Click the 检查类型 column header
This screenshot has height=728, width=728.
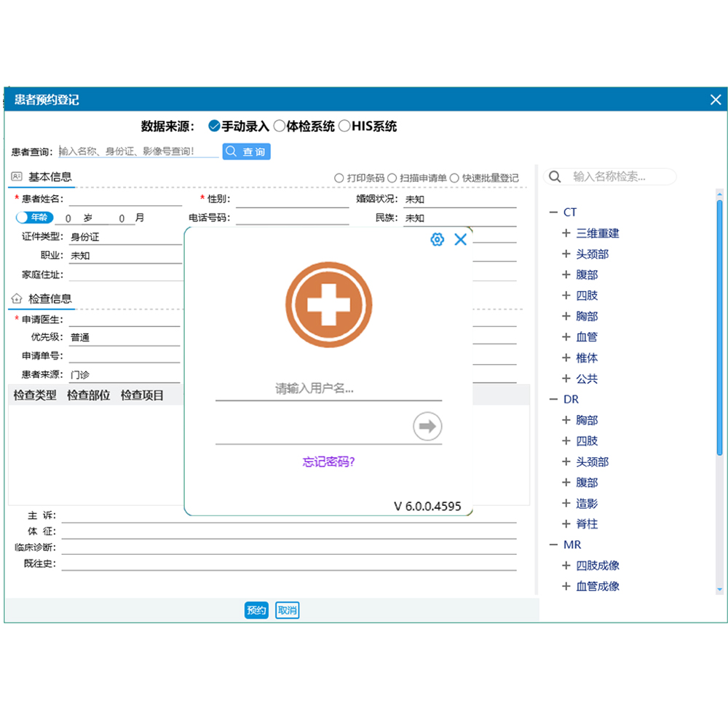pos(35,395)
